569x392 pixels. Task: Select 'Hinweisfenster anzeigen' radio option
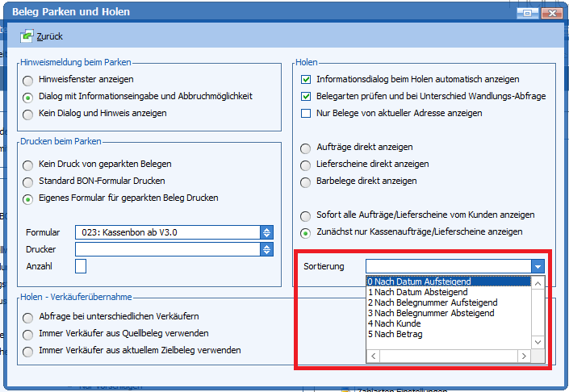29,80
